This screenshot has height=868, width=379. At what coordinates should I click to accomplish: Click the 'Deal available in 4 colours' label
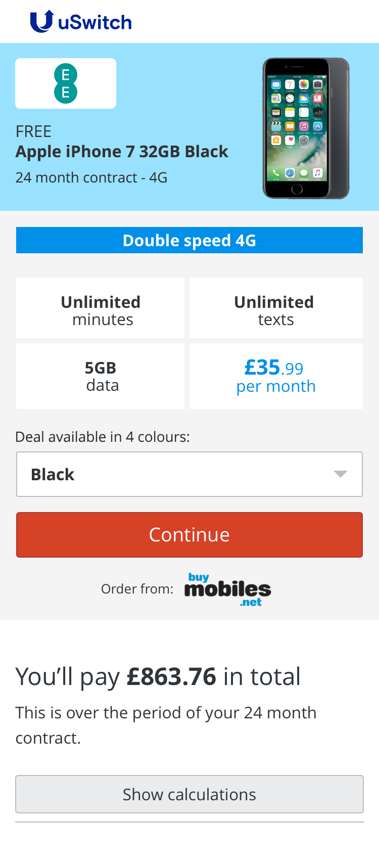(103, 437)
